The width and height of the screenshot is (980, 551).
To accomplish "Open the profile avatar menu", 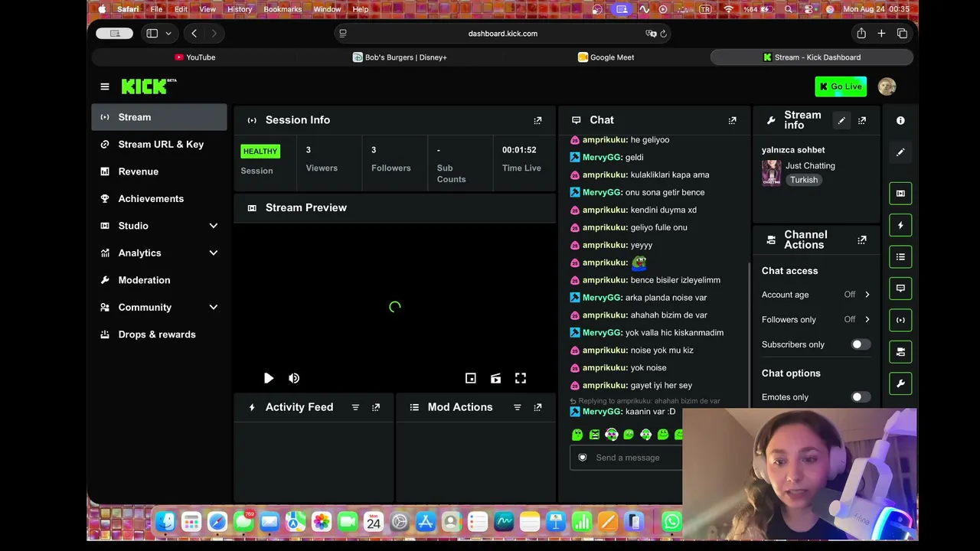I will 887,86.
